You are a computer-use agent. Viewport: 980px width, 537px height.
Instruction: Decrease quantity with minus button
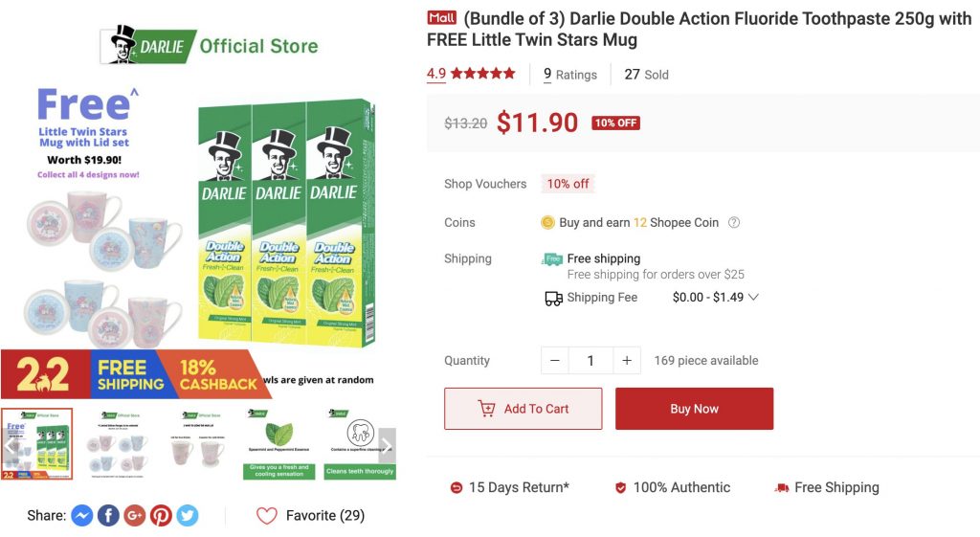pos(555,361)
